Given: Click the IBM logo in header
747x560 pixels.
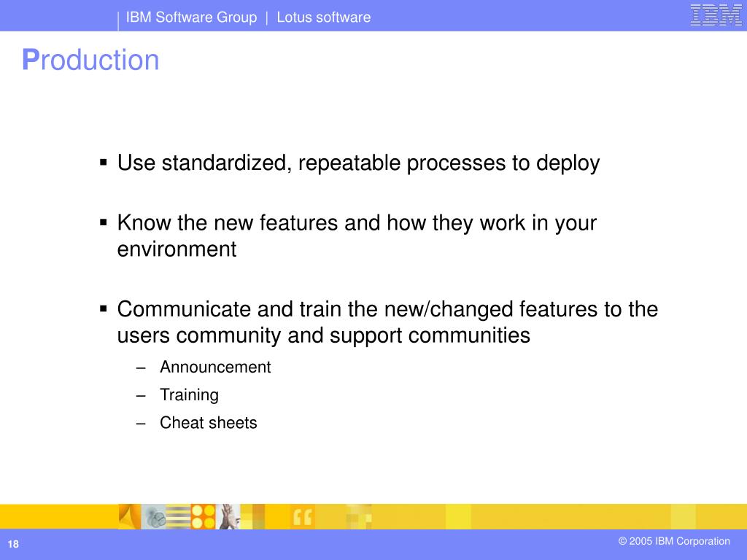Looking at the screenshot, I should [x=716, y=15].
